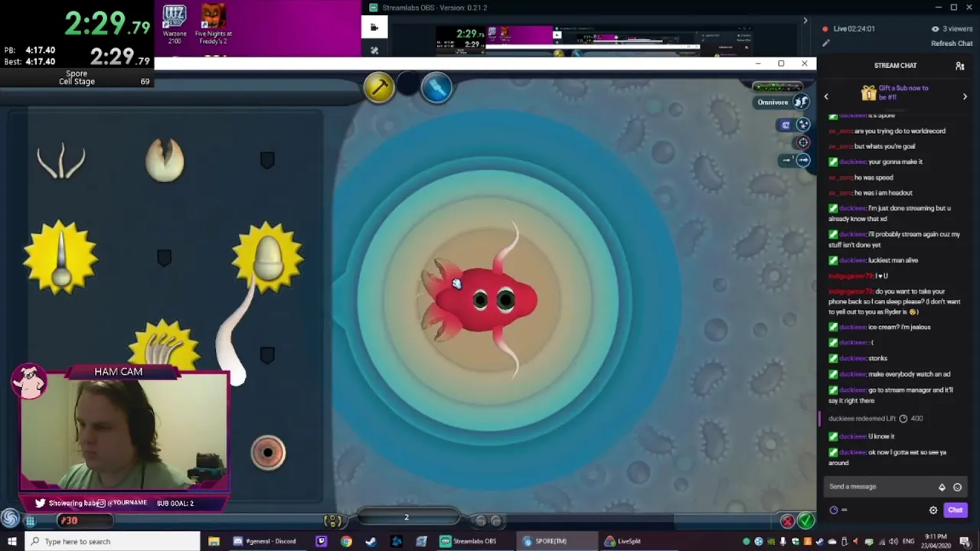Select the highlighted egg-shaped part

click(x=267, y=257)
